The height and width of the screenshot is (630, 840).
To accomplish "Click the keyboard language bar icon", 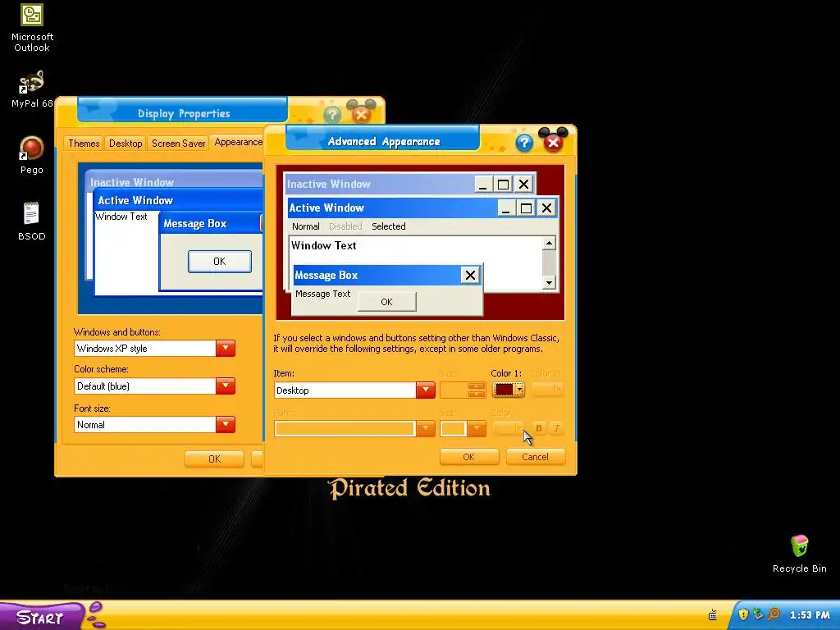I will point(713,615).
